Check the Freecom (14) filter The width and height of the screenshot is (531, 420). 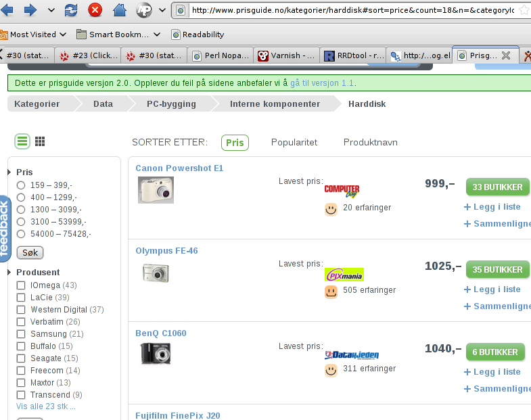coord(21,371)
